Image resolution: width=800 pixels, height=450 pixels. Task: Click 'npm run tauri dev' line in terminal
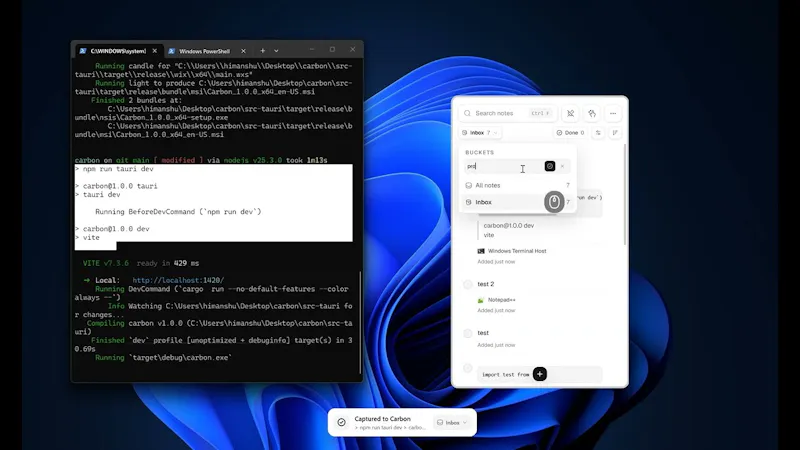[x=118, y=169]
